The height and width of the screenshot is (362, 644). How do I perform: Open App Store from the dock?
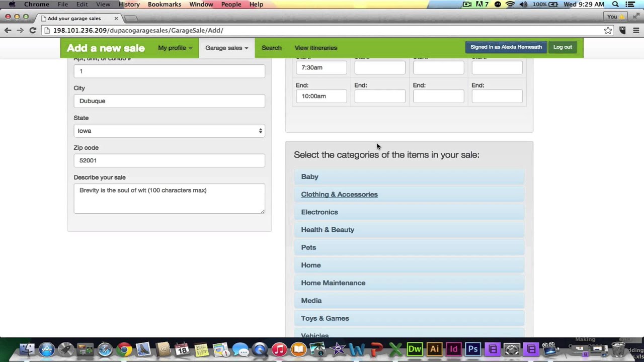[47, 349]
